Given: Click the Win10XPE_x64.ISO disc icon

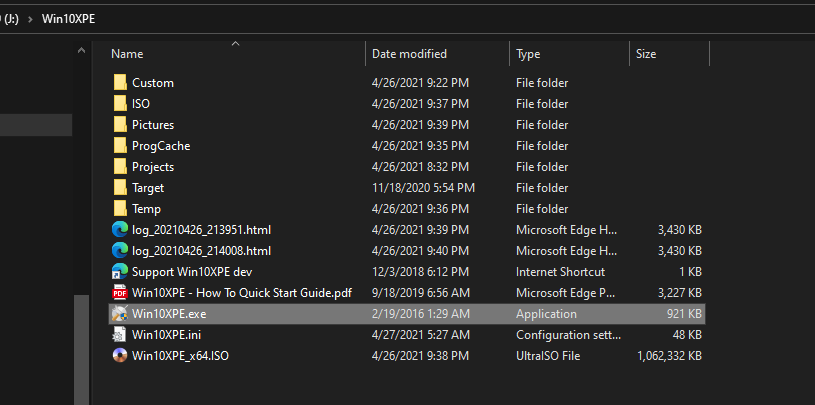Looking at the screenshot, I should pyautogui.click(x=120, y=356).
